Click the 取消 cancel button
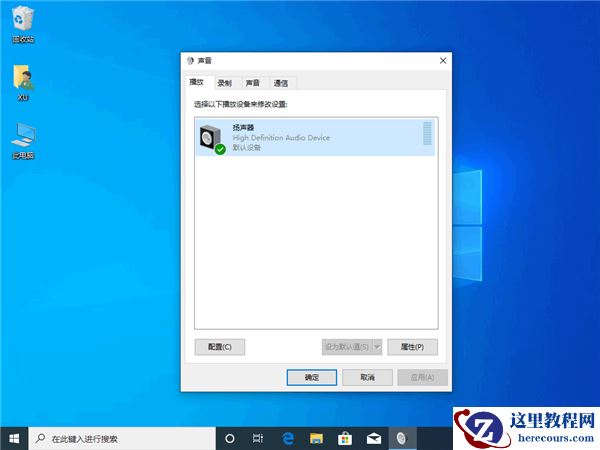The image size is (600, 450). (x=367, y=378)
